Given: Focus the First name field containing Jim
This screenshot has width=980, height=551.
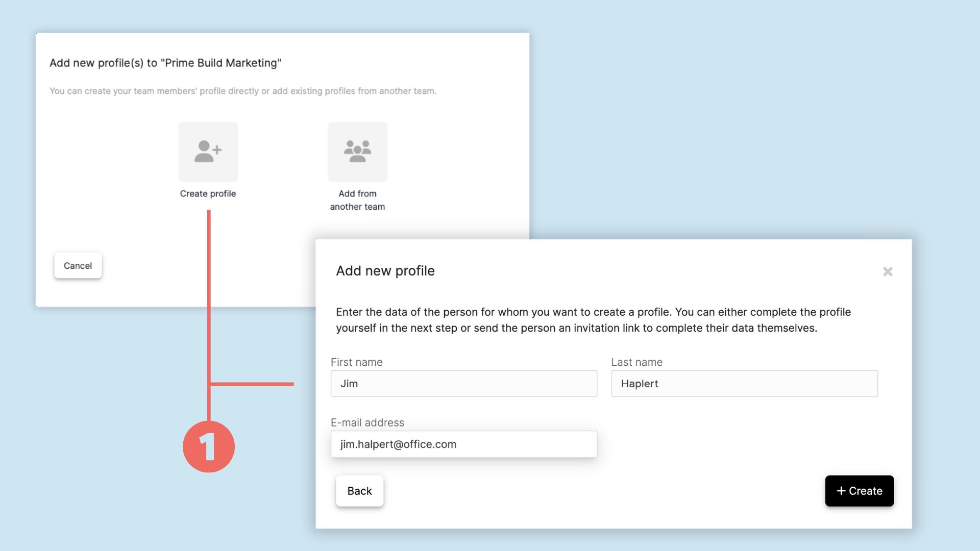Looking at the screenshot, I should coord(463,384).
